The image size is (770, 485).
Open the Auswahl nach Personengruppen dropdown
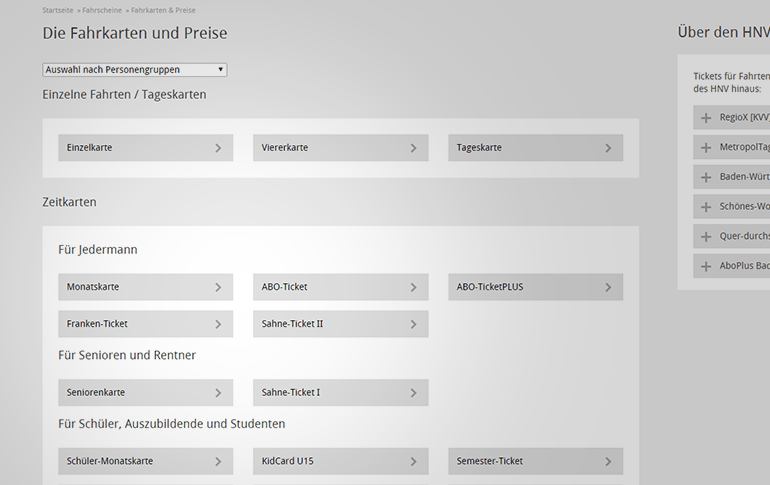click(x=135, y=70)
